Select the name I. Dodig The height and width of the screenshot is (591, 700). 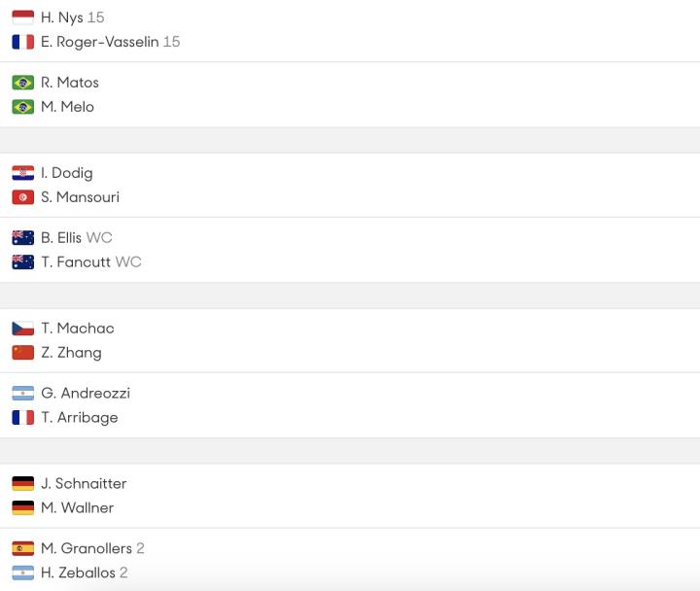(x=67, y=173)
